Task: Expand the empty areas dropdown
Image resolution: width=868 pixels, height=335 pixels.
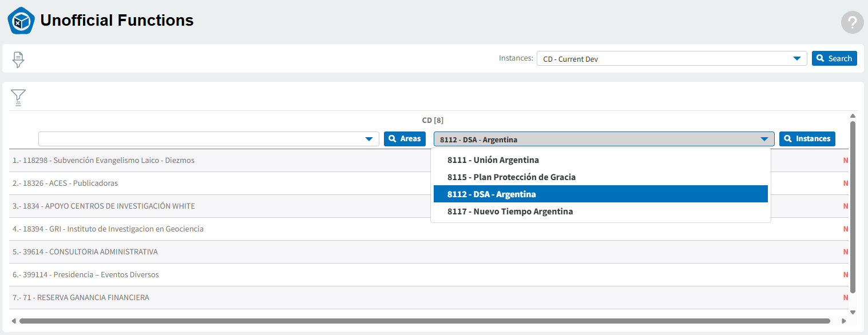Action: pyautogui.click(x=208, y=139)
